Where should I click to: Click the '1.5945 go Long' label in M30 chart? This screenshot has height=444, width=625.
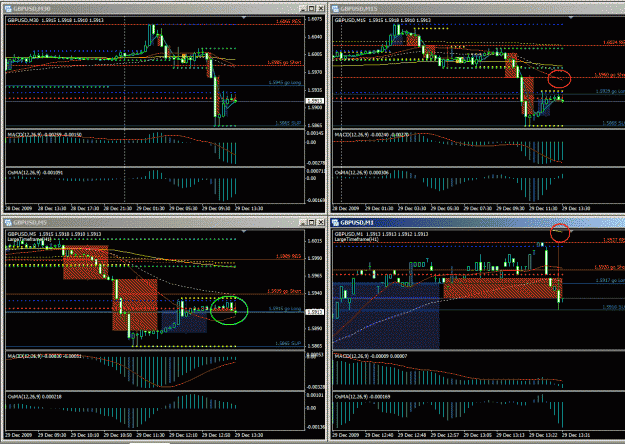click(x=285, y=83)
